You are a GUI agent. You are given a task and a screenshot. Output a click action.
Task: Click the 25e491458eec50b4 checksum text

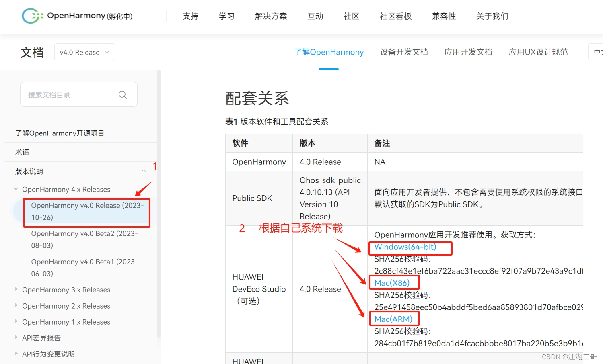[478, 307]
